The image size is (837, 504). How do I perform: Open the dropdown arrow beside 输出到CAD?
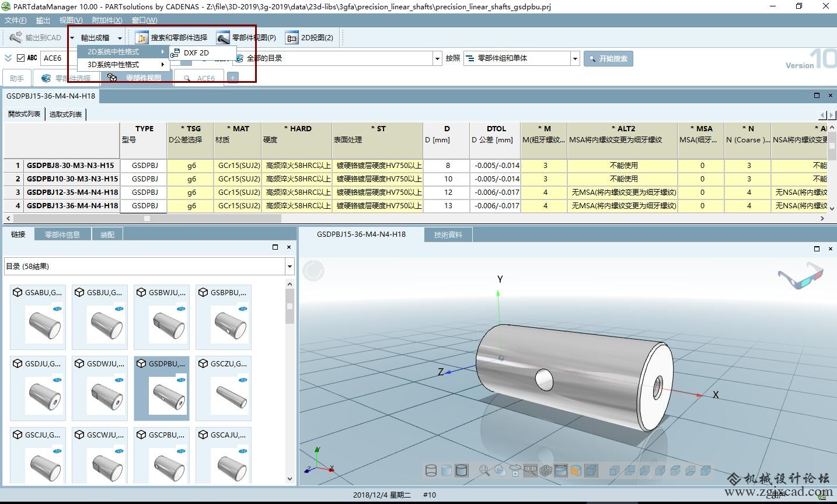[x=72, y=38]
